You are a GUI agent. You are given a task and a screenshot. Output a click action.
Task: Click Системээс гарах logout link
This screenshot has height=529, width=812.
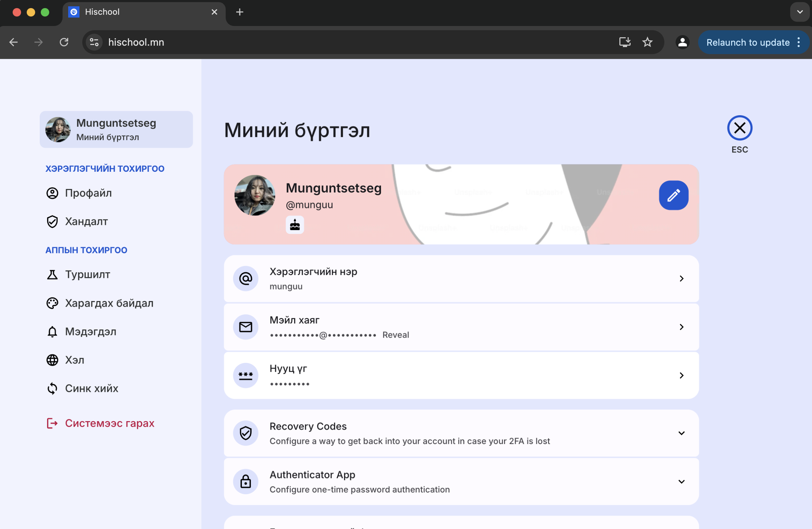point(109,423)
